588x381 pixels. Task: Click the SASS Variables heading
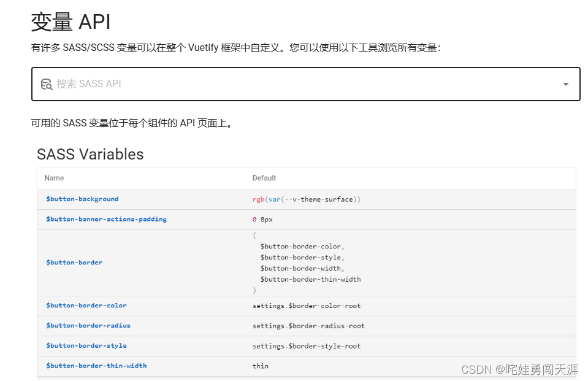point(90,154)
